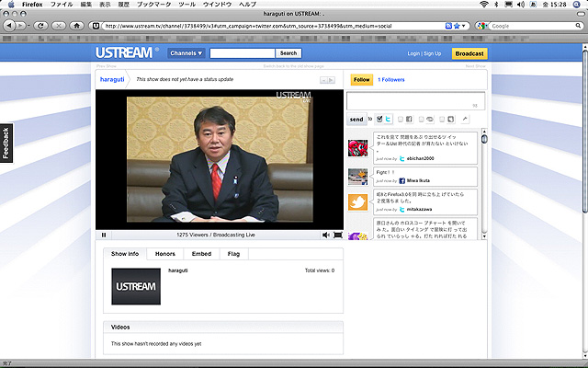The image size is (588, 368).
Task: Mute the video player's speaker icon
Action: click(x=325, y=236)
